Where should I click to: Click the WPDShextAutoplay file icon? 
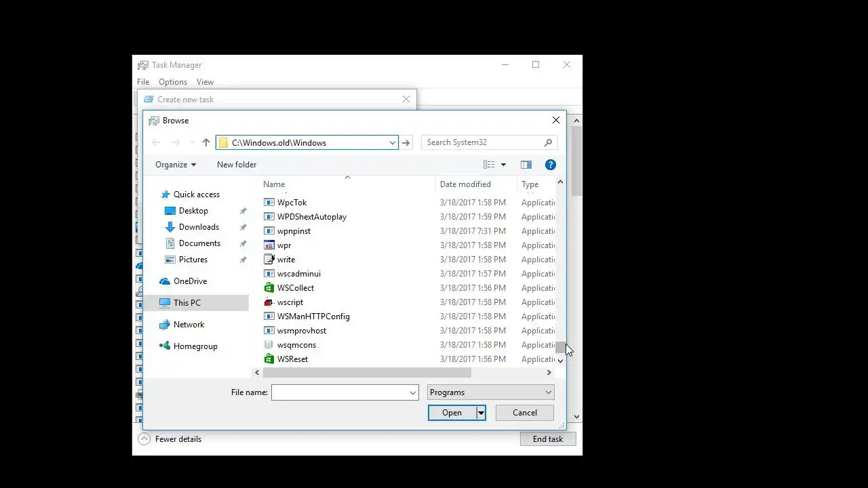[x=269, y=217]
